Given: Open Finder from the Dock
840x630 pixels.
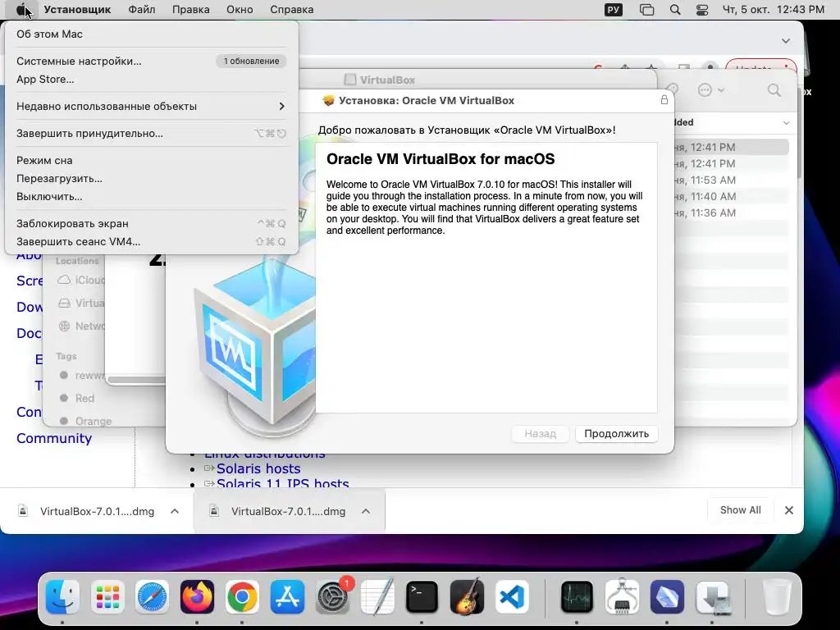Looking at the screenshot, I should pos(62,597).
